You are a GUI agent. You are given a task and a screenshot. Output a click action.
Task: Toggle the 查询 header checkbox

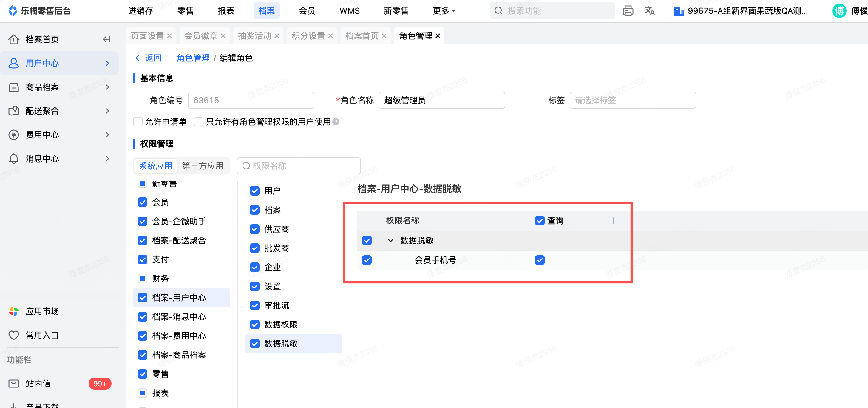[540, 221]
